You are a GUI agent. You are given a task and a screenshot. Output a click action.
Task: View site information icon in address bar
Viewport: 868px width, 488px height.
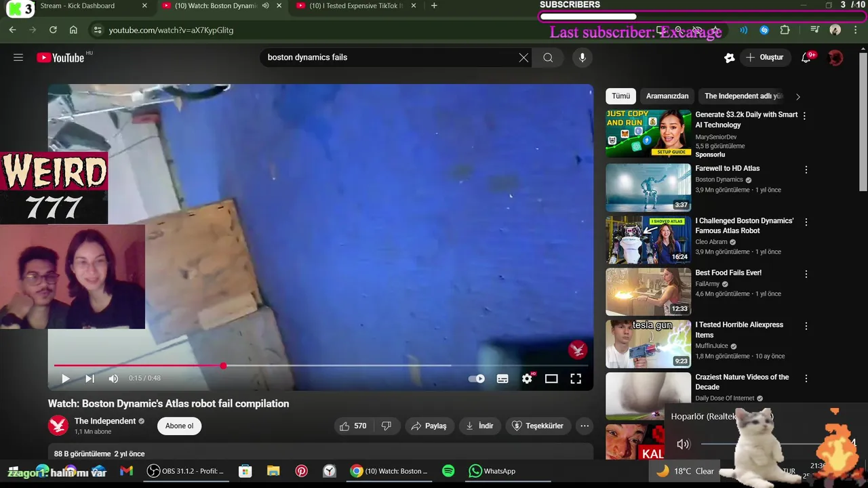pos(97,30)
